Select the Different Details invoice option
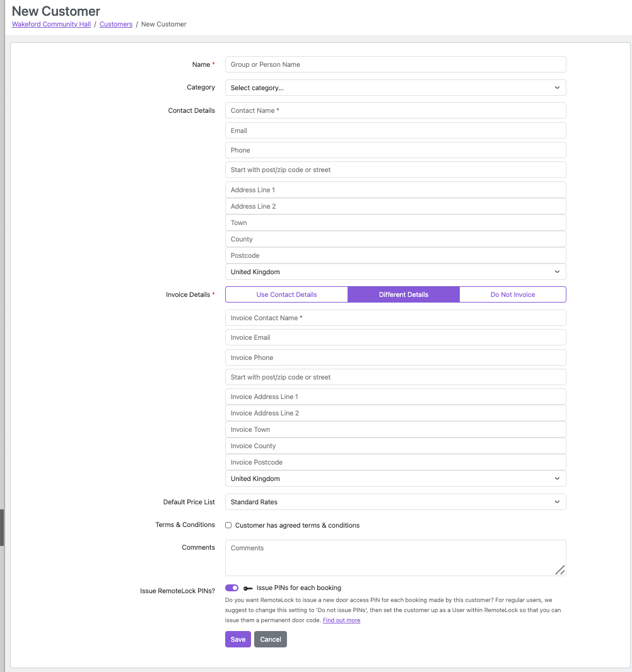 tap(403, 294)
